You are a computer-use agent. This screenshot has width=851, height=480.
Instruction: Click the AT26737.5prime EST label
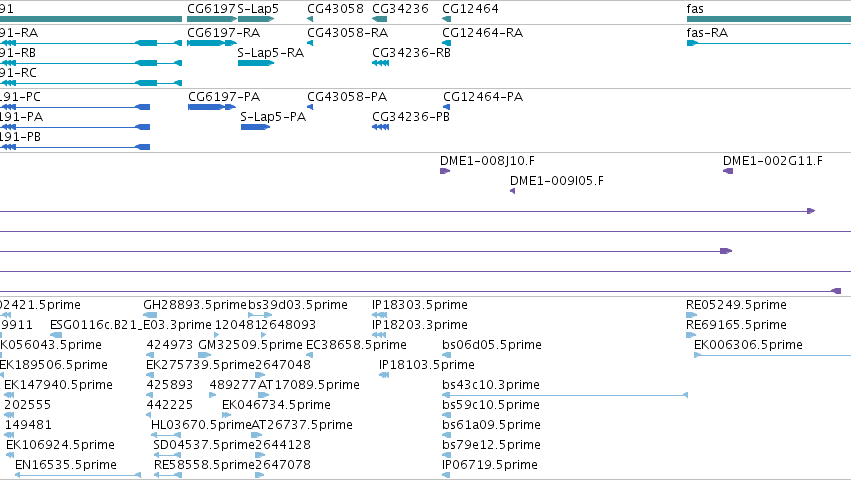click(302, 425)
